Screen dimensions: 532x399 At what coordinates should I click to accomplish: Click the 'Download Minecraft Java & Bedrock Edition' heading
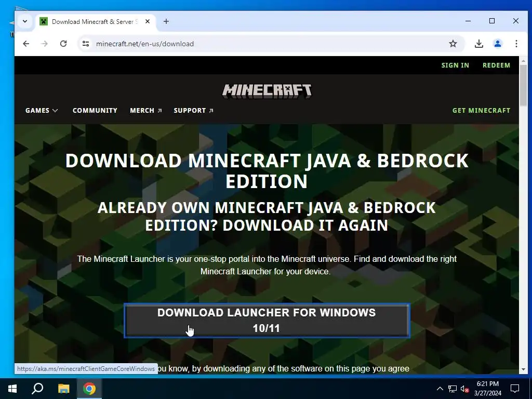click(267, 170)
